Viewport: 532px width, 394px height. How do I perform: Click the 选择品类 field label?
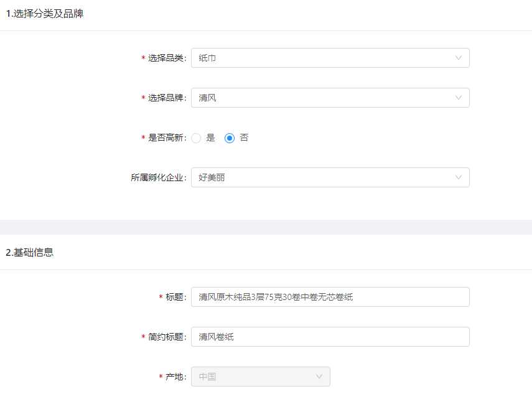click(x=166, y=58)
